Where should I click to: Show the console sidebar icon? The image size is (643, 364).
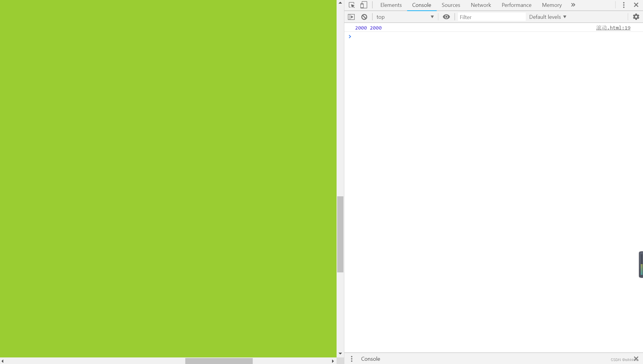tap(351, 17)
